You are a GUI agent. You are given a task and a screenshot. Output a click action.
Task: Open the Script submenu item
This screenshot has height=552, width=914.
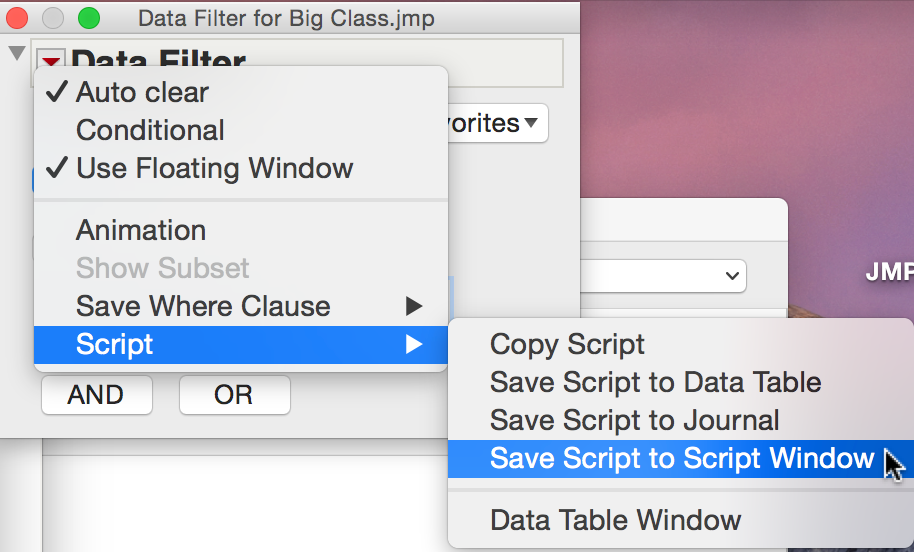pyautogui.click(x=241, y=344)
